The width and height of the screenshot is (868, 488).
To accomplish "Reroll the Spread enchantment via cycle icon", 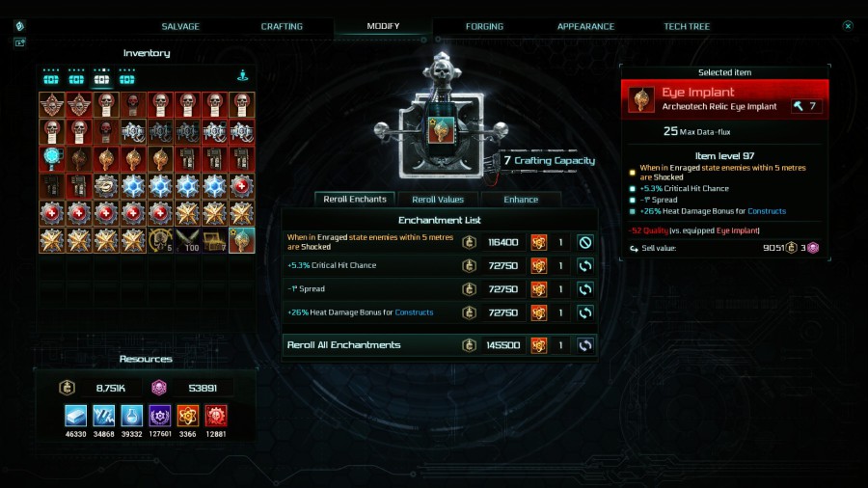I will pos(585,289).
